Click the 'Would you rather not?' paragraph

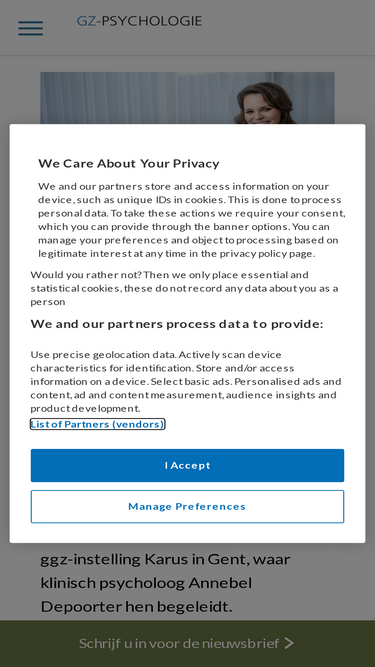tap(184, 288)
